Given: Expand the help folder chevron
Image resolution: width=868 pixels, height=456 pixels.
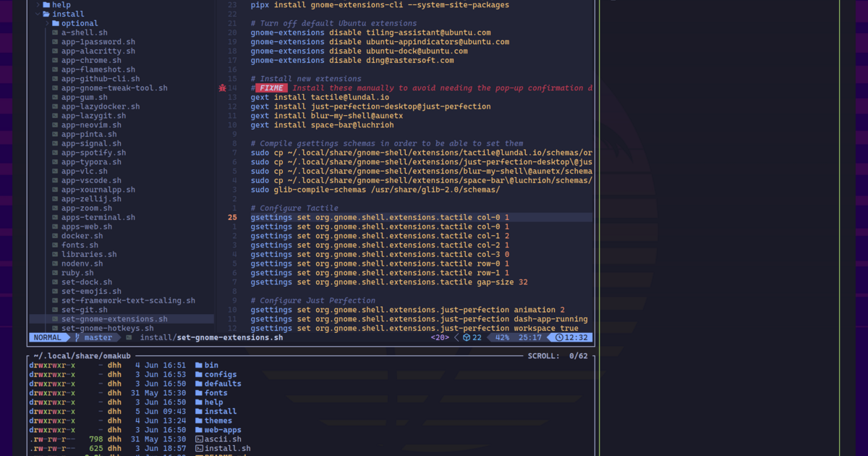Looking at the screenshot, I should [38, 4].
